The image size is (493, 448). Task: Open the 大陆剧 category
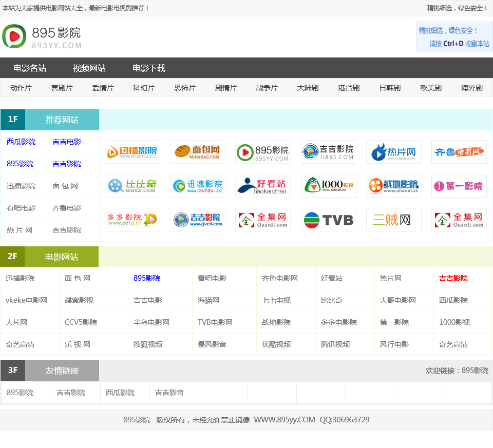308,88
